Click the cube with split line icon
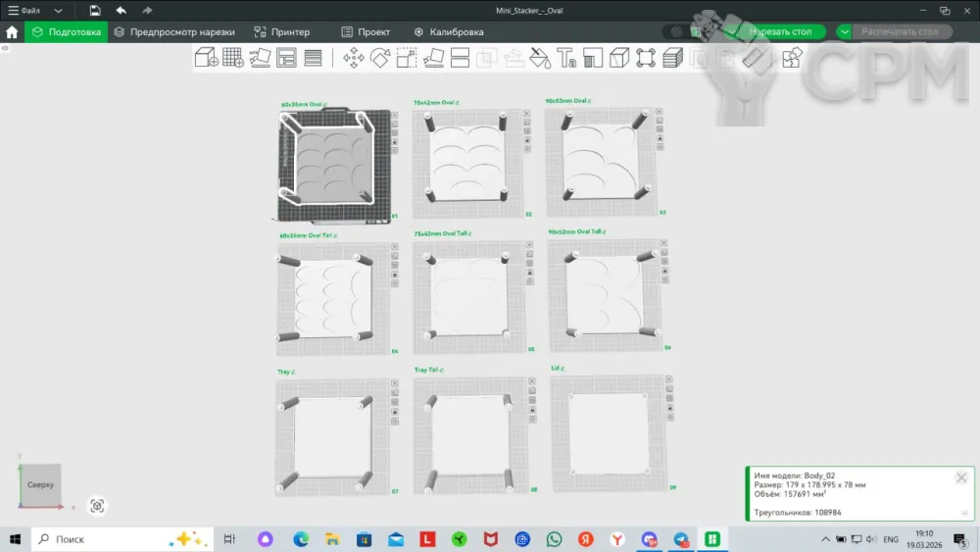Screen dimensions: 980x552 pyautogui.click(x=619, y=58)
